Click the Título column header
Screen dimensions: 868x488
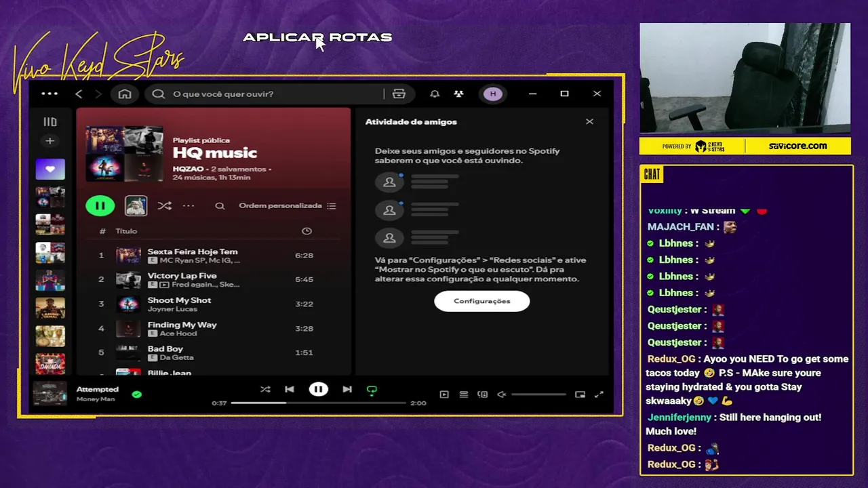tap(126, 231)
